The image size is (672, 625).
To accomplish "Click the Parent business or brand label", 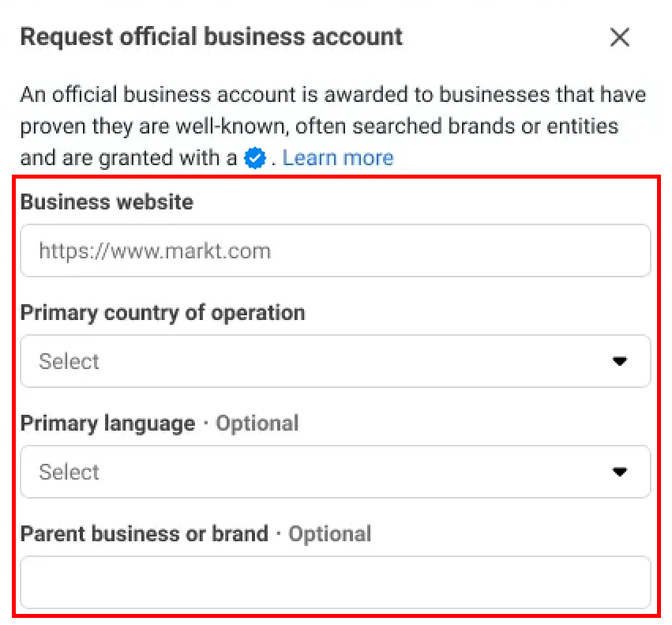I will pyautogui.click(x=145, y=534).
